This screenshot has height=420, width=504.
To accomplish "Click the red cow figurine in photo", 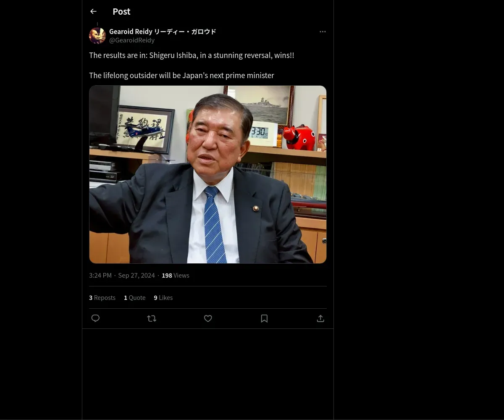I will click(299, 137).
